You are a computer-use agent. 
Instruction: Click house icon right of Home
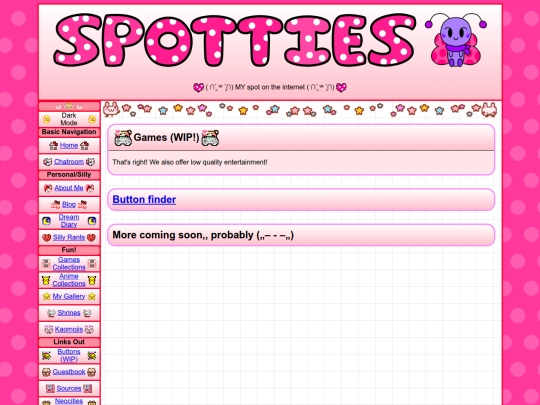[84, 146]
